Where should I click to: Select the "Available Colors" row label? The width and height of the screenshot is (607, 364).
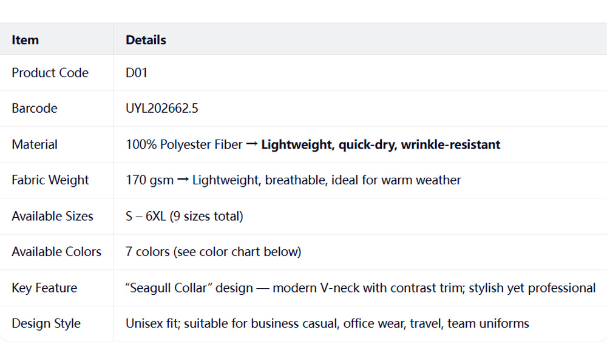[x=56, y=252]
